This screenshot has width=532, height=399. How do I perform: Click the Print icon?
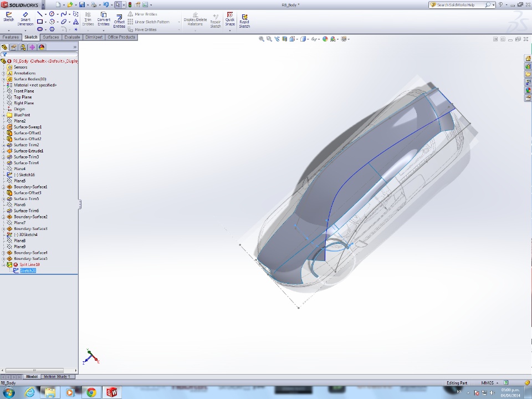tap(94, 5)
